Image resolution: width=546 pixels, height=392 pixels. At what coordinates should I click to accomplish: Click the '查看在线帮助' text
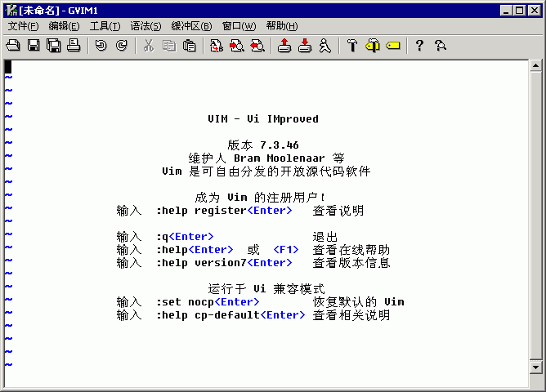(351, 250)
